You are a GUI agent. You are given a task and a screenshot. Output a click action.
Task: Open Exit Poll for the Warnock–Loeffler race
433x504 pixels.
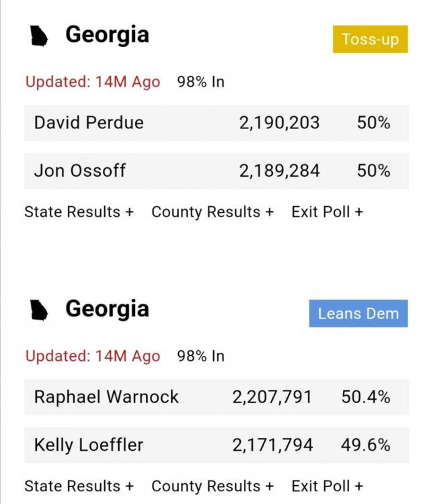pos(327,486)
